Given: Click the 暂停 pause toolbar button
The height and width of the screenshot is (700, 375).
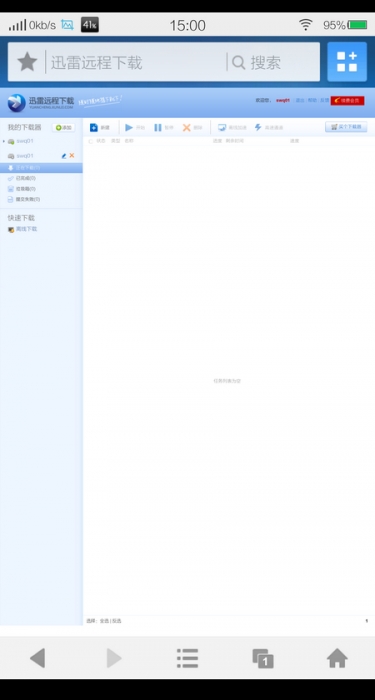Looking at the screenshot, I should point(163,128).
